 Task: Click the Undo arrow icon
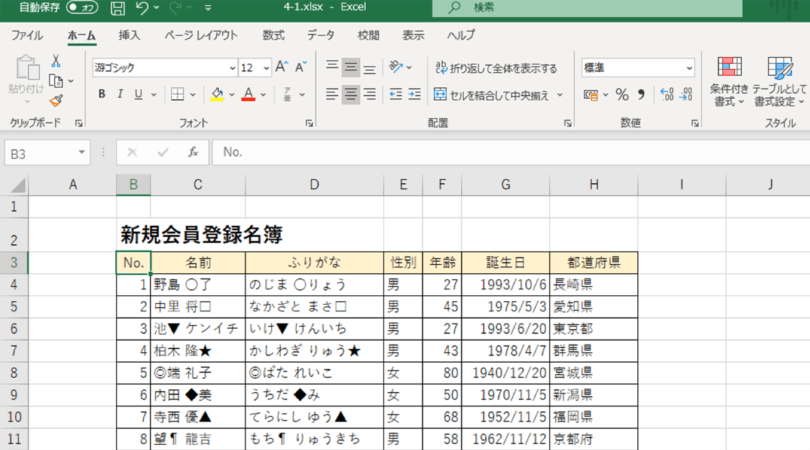point(143,8)
